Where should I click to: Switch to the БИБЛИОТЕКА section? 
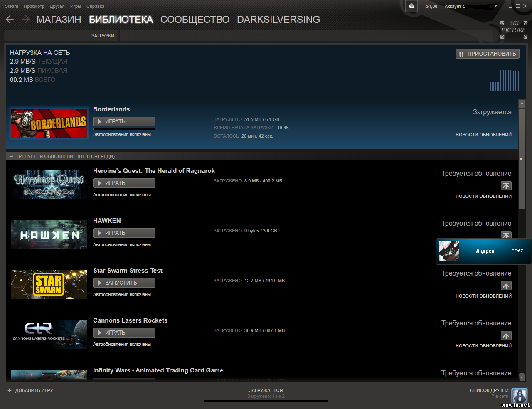(x=121, y=20)
